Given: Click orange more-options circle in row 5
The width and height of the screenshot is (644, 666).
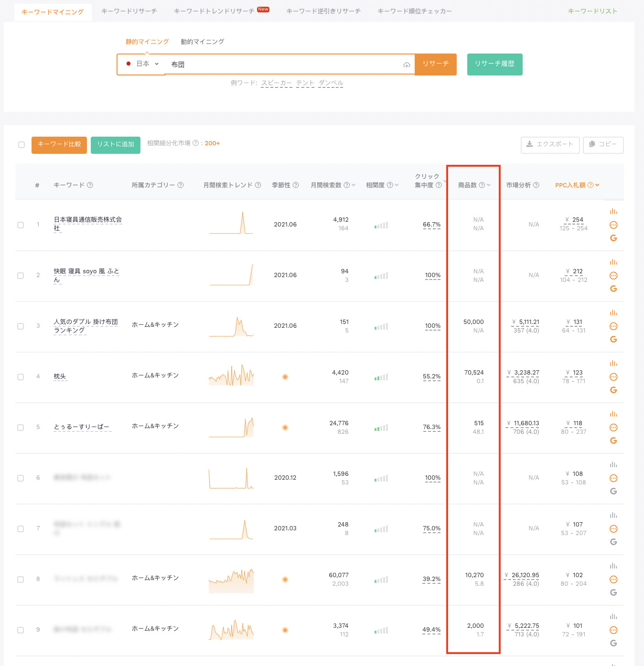Looking at the screenshot, I should (x=613, y=428).
